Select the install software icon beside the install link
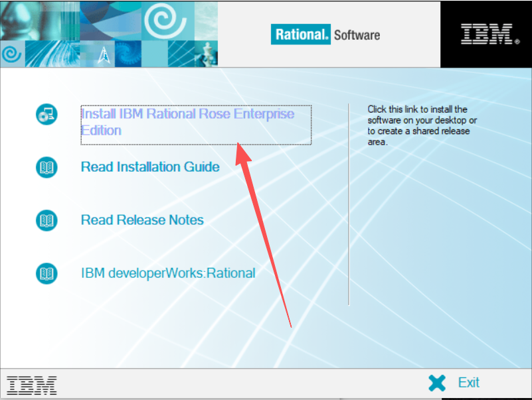 click(46, 113)
